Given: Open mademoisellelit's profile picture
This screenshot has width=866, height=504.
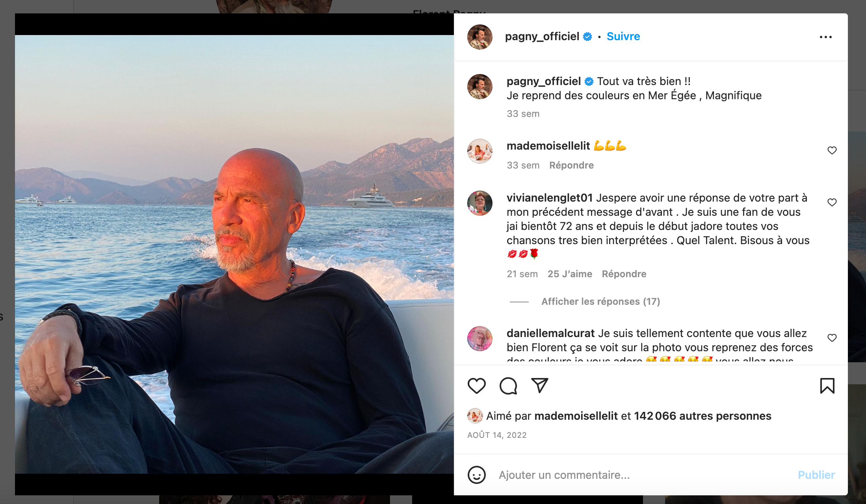Looking at the screenshot, I should click(479, 151).
